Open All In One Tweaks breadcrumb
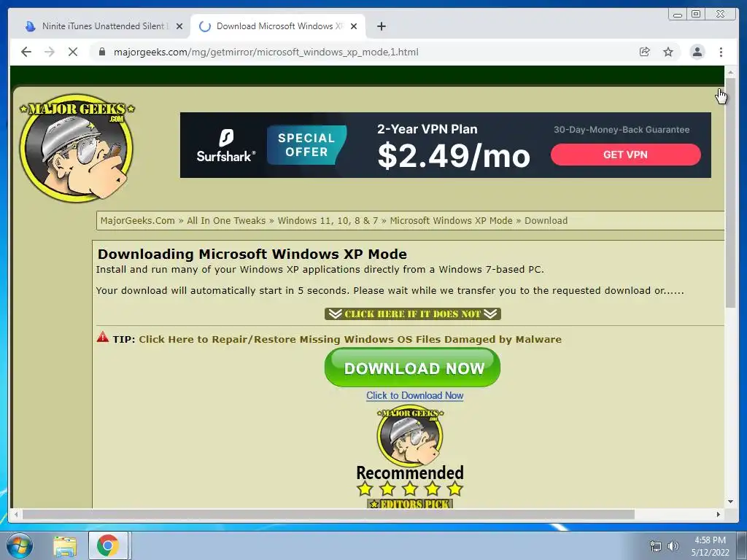Viewport: 747px width, 560px height. coord(226,220)
